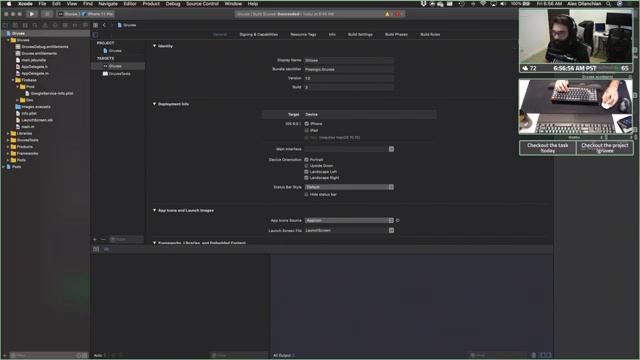Toggle the Portrait orientation checkbox
This screenshot has width=640, height=360.
(307, 160)
